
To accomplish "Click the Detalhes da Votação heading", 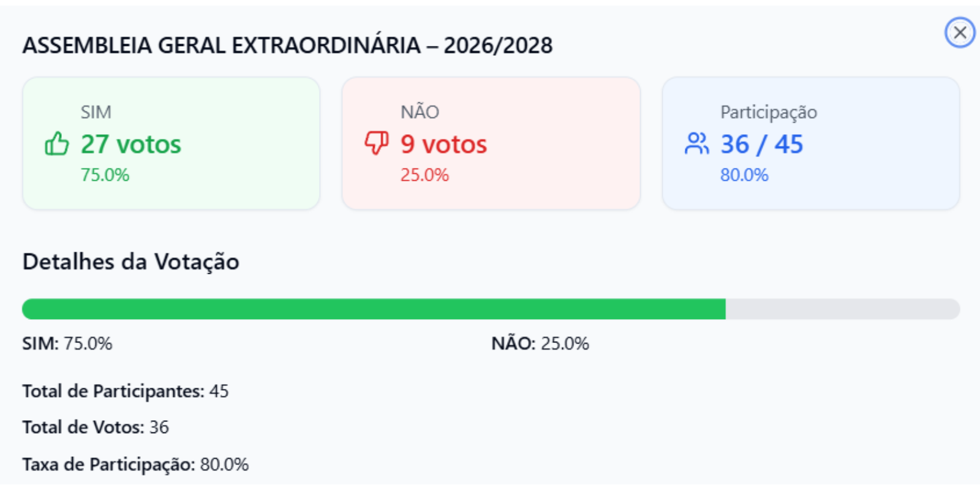I will [130, 262].
